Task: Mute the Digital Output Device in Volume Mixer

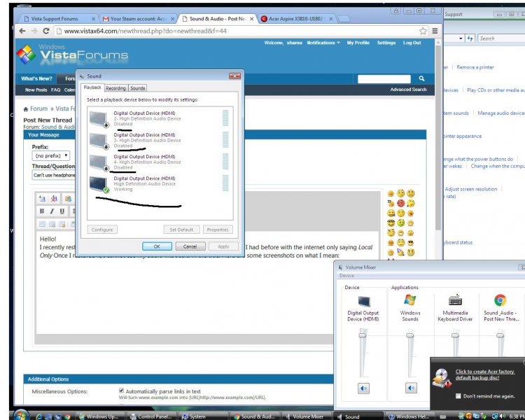Action: [363, 388]
